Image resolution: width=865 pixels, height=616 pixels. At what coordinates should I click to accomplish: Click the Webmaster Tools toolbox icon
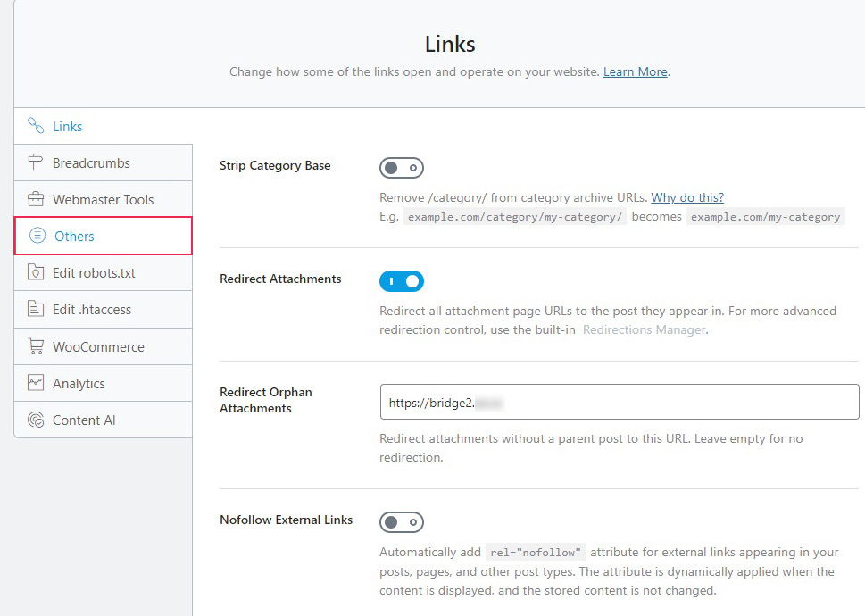(36, 199)
